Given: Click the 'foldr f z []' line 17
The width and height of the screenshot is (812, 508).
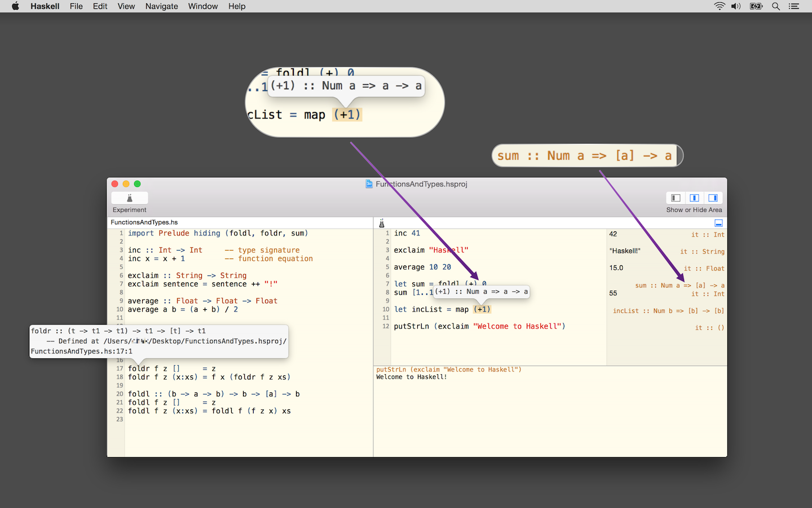Looking at the screenshot, I should point(172,369).
